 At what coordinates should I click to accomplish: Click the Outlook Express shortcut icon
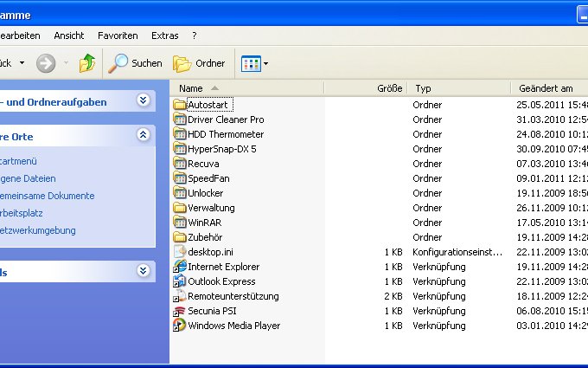point(180,281)
